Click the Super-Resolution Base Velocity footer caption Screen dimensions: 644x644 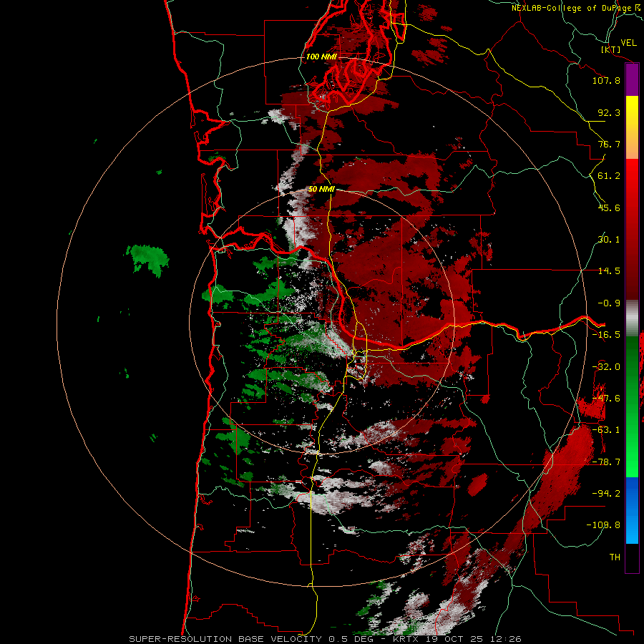(x=325, y=639)
